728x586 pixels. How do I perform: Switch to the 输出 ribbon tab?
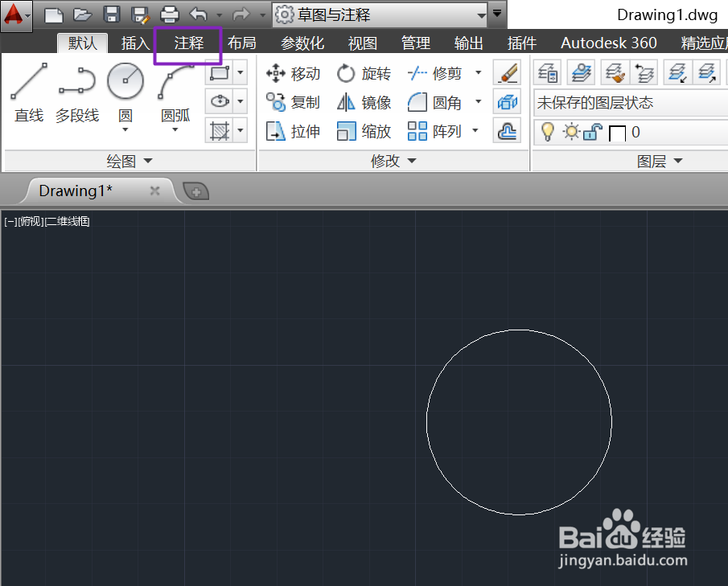point(468,43)
